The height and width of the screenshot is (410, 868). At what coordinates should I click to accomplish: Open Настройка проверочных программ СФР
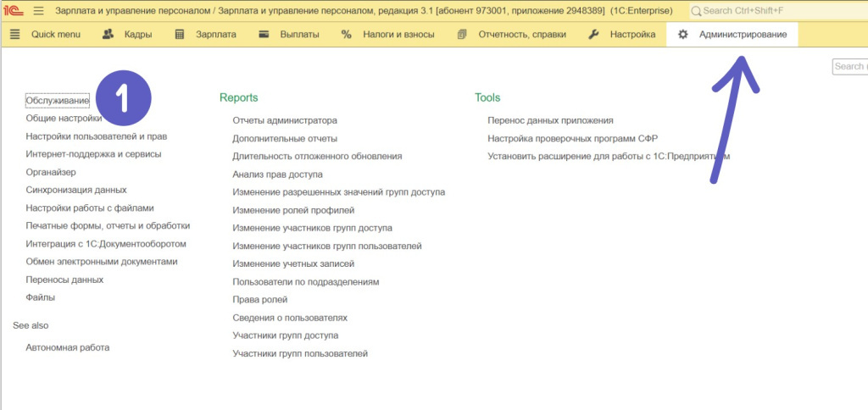click(572, 138)
